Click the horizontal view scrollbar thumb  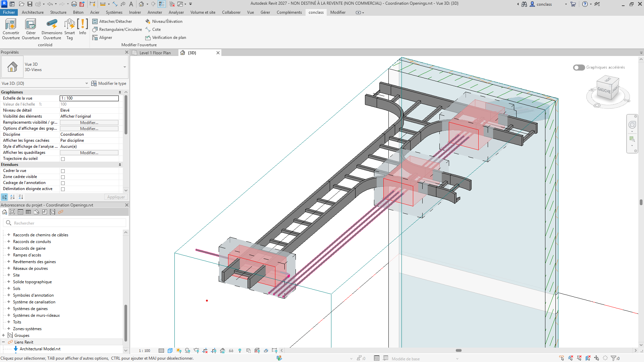459,351
